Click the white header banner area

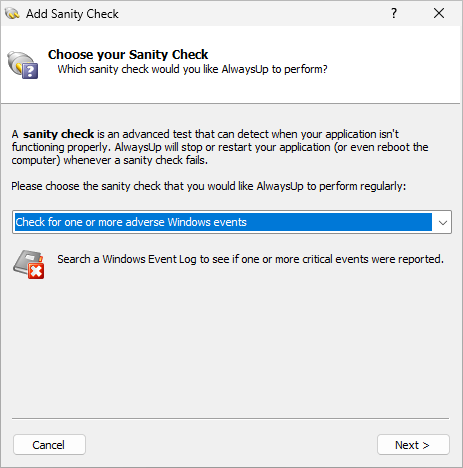click(230, 65)
